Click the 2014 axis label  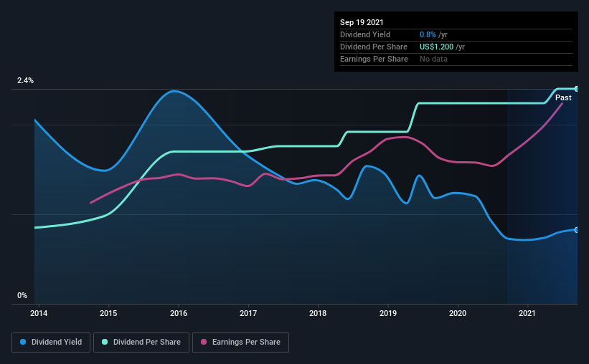pos(39,313)
